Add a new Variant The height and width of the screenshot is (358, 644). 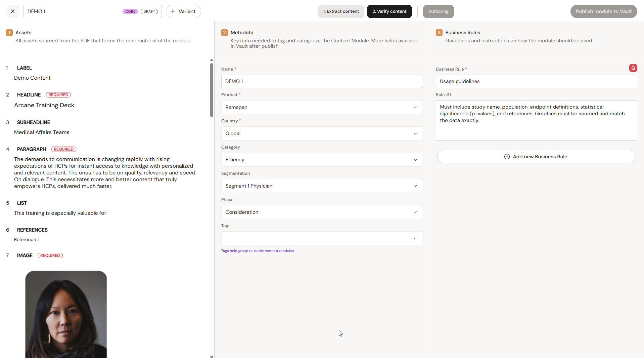coord(183,11)
